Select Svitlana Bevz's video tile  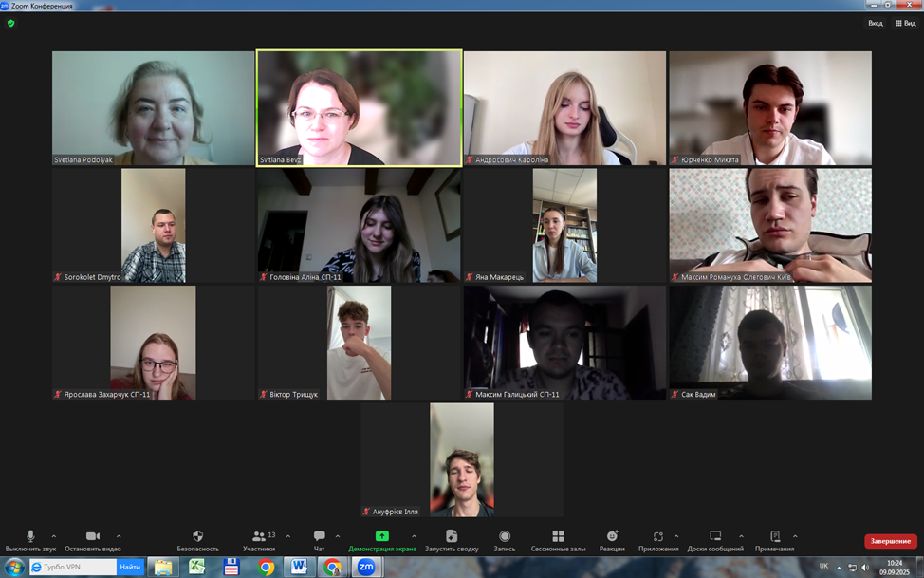click(x=359, y=107)
